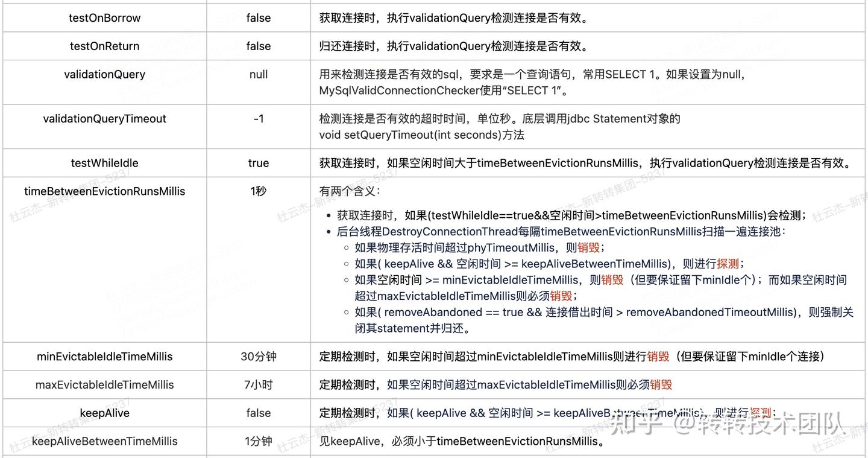Select the keepAlive parameter name
Viewport: 868px width, 458px height.
point(104,413)
